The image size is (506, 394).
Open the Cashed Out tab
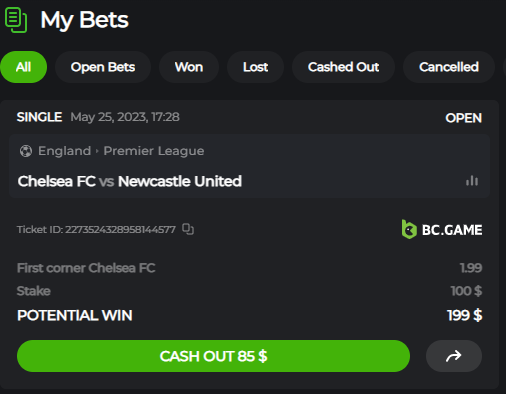tap(343, 67)
